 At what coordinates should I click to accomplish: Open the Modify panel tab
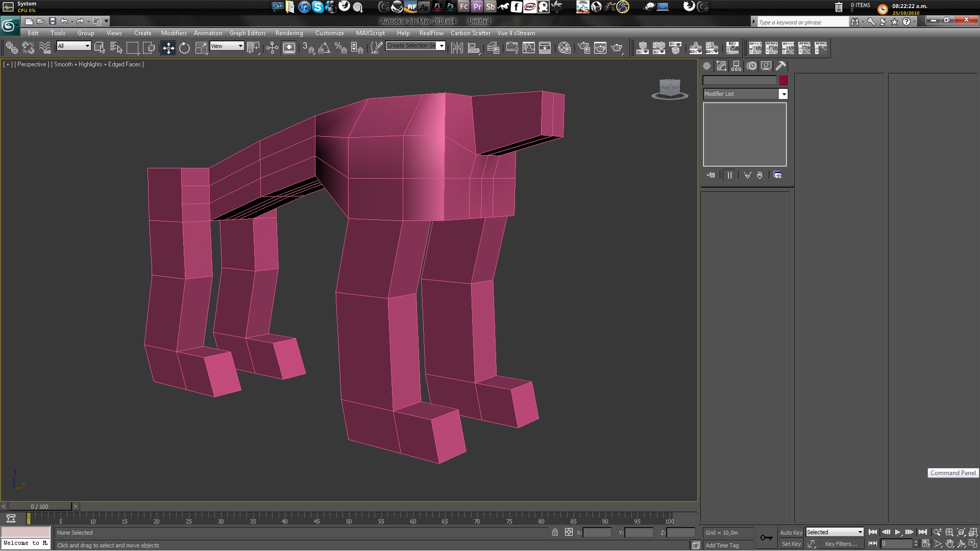point(721,66)
